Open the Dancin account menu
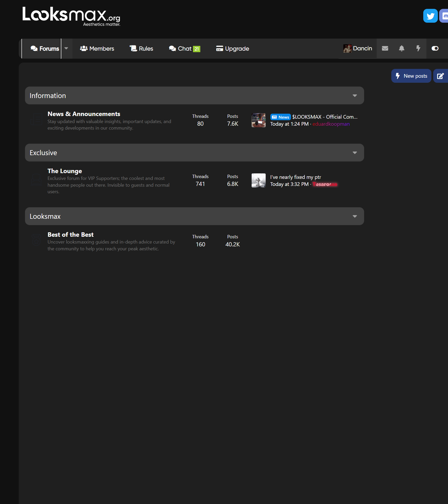448x504 pixels. point(358,48)
